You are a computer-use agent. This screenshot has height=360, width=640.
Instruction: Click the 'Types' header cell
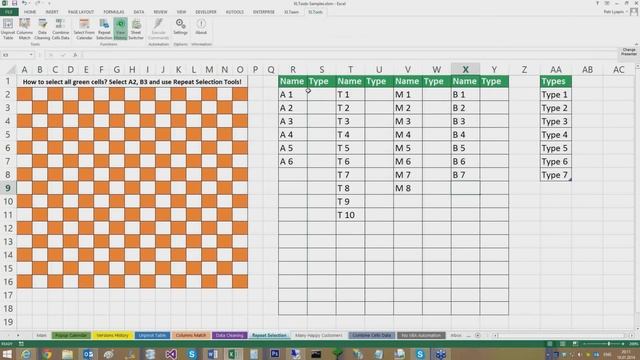(556, 81)
